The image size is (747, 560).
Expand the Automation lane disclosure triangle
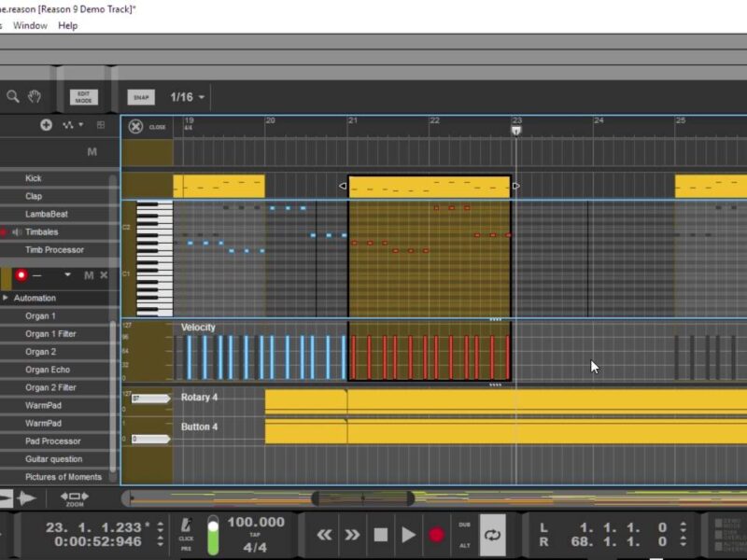(x=6, y=298)
